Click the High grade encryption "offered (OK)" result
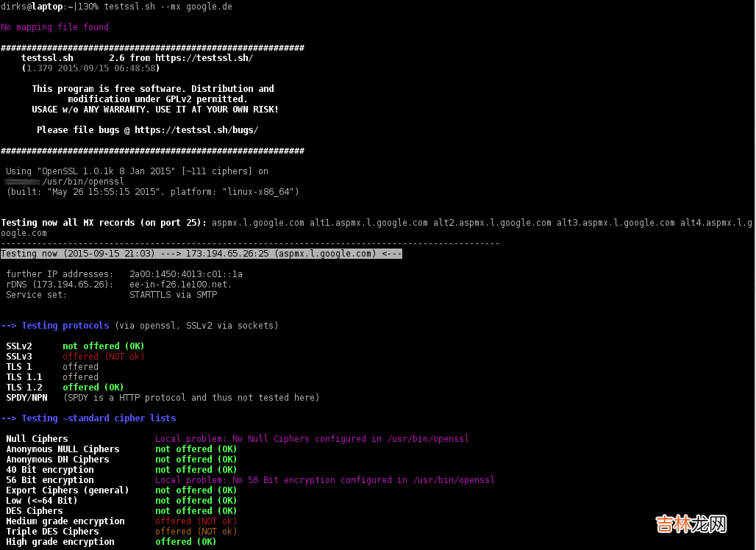756x550 pixels. [185, 542]
